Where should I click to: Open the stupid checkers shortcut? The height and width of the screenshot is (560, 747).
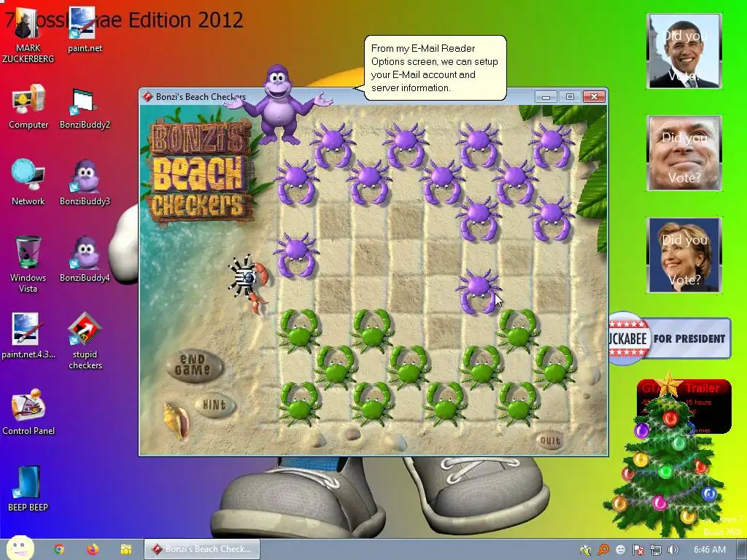coord(85,341)
